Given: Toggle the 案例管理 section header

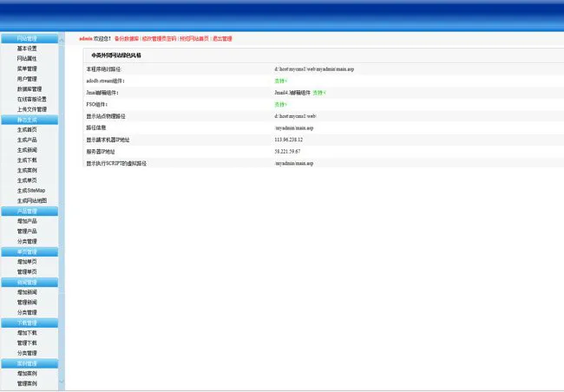Looking at the screenshot, I should point(30,363).
